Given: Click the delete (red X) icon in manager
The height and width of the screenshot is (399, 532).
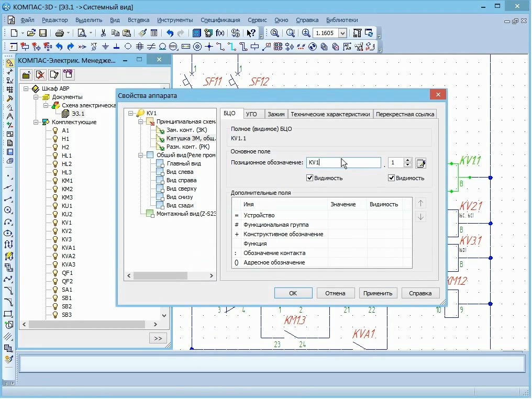Looking at the screenshot, I should pos(40,75).
